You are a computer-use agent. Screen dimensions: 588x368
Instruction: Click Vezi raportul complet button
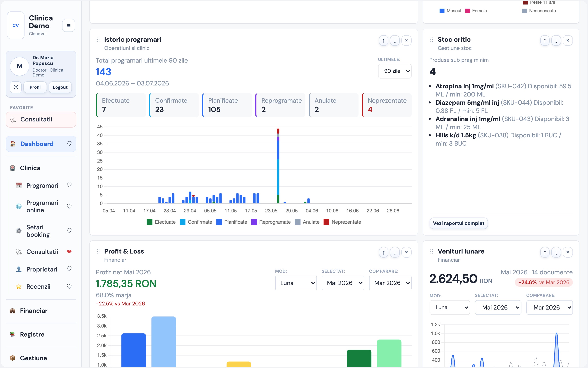pos(459,223)
